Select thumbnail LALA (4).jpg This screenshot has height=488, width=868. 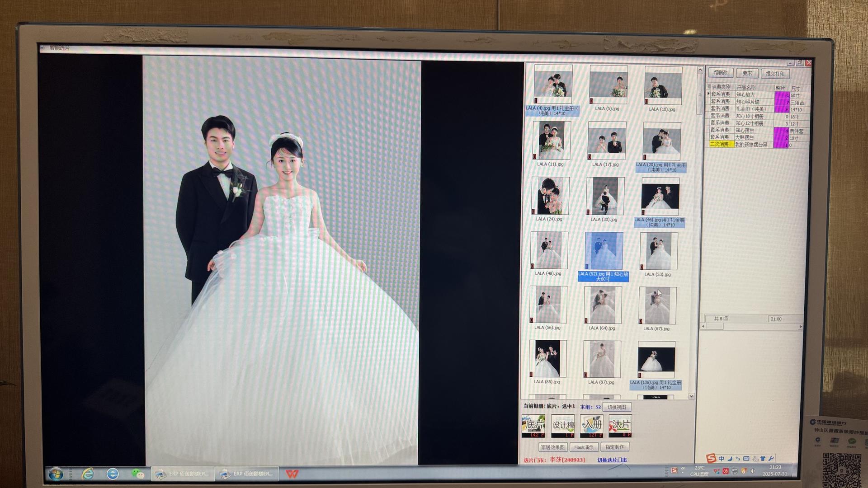pos(553,84)
